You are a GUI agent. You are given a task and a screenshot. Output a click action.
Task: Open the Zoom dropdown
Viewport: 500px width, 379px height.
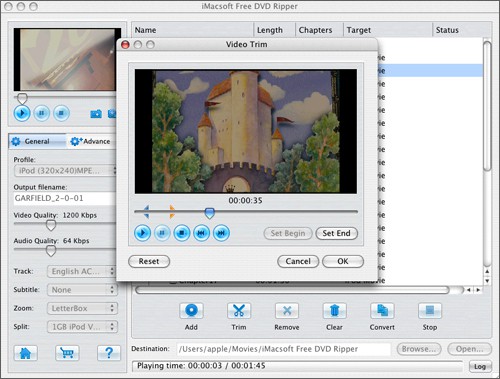[x=82, y=308]
